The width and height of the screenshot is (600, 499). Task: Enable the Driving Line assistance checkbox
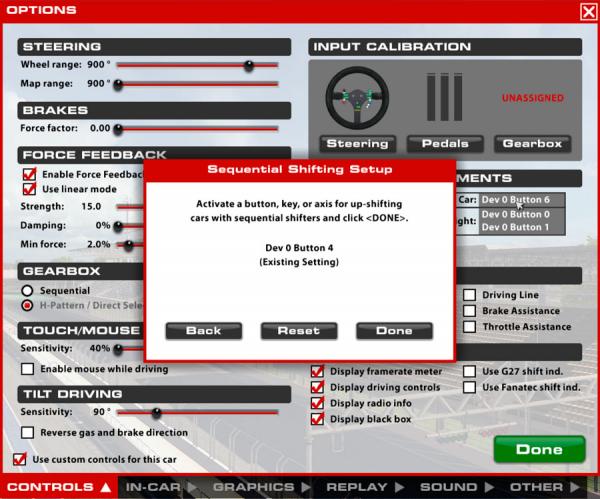(469, 295)
